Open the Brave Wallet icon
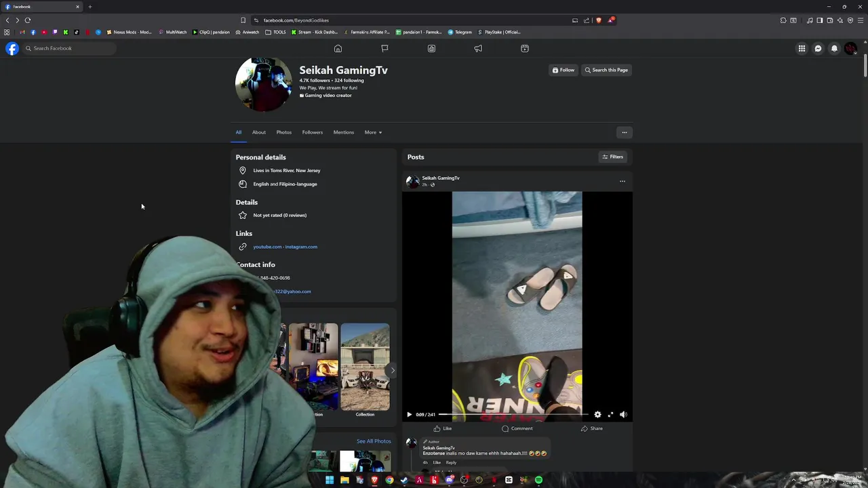This screenshot has height=488, width=868. tap(830, 20)
